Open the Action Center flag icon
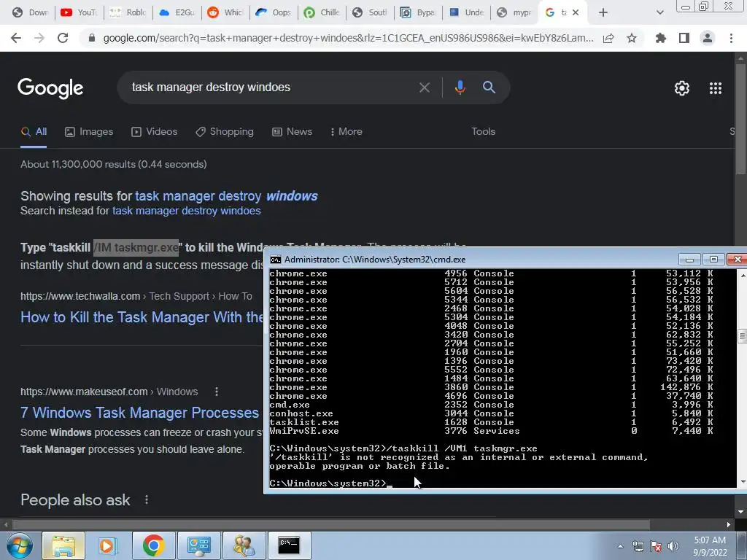This screenshot has width=747, height=560. [x=656, y=546]
